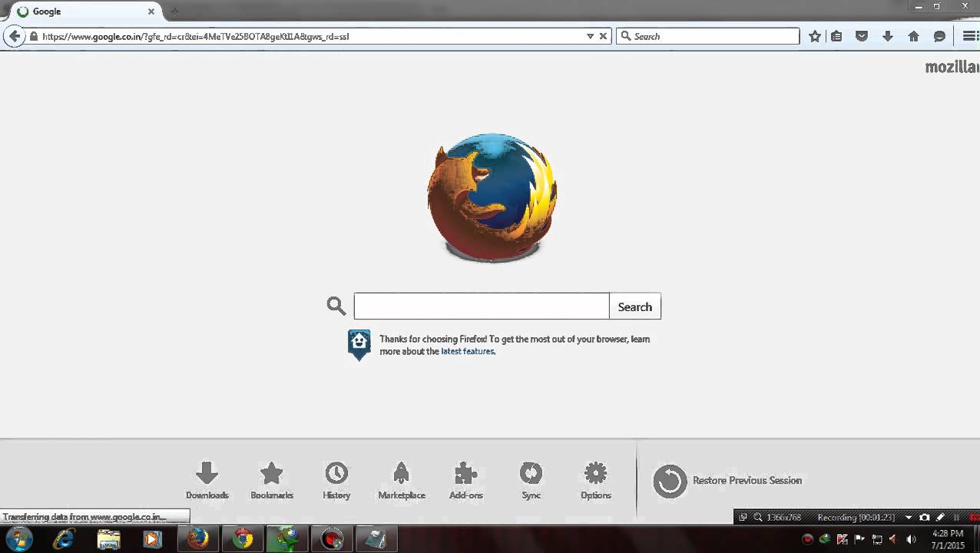Open Add-ons from the bottom launcher
980x553 pixels.
[x=466, y=481]
